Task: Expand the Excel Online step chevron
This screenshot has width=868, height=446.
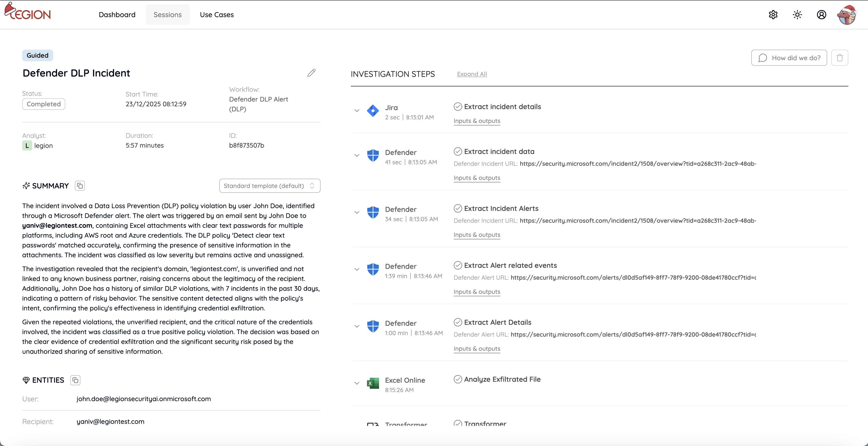Action: pos(357,383)
